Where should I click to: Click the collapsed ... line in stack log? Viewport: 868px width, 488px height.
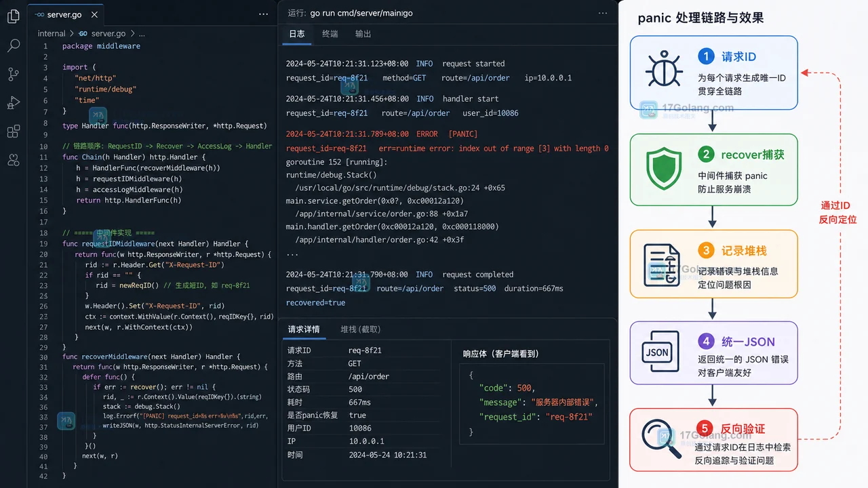291,253
